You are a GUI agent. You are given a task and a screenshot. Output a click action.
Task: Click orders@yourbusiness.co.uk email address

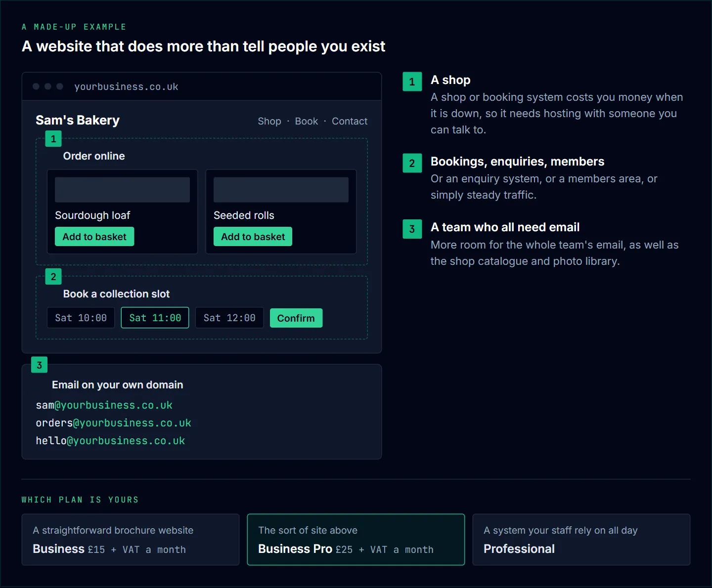tap(113, 423)
